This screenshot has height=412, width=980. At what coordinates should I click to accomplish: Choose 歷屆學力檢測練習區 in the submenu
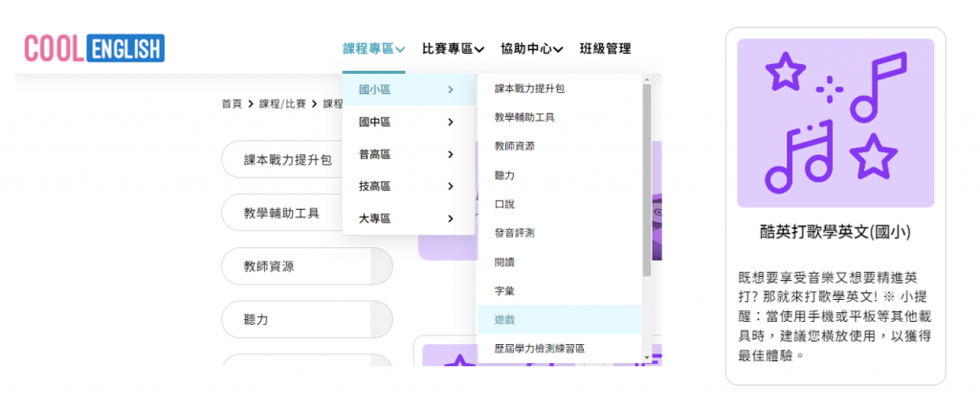tap(559, 348)
